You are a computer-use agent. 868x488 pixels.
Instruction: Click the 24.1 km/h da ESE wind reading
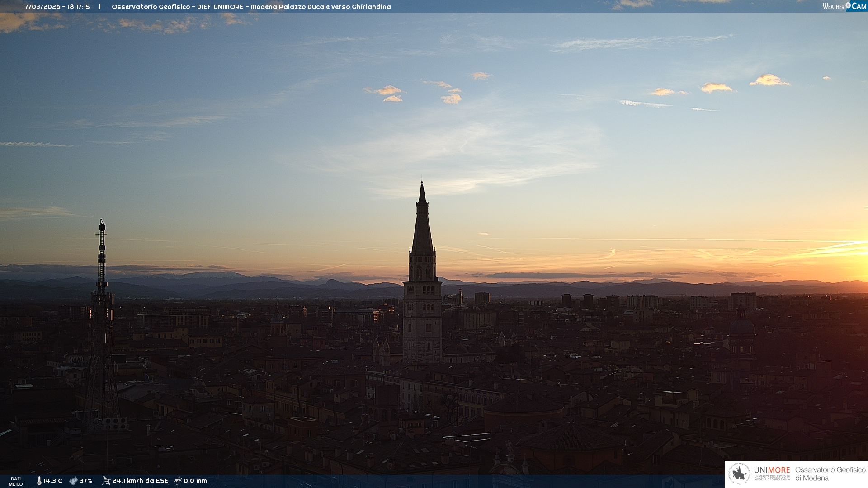(x=140, y=481)
